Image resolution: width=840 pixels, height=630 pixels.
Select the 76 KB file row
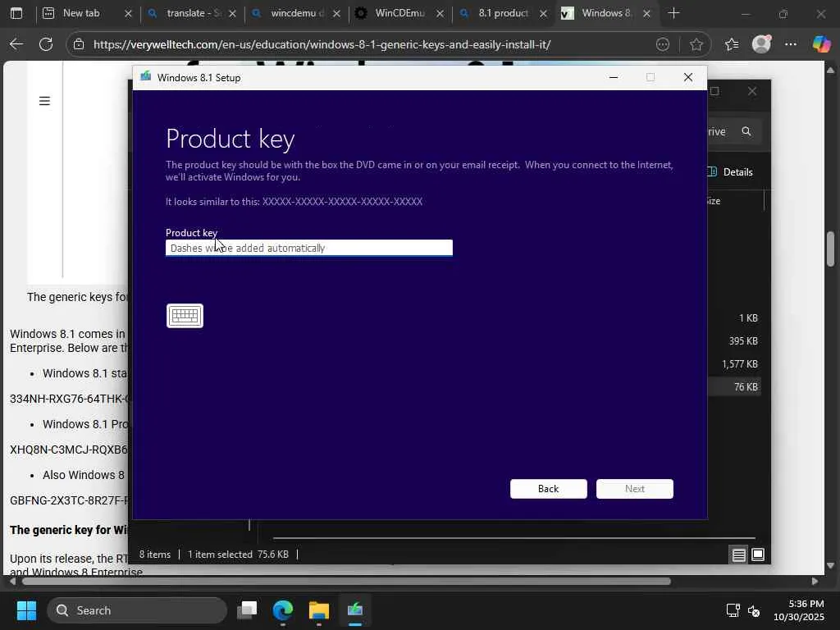(x=735, y=387)
